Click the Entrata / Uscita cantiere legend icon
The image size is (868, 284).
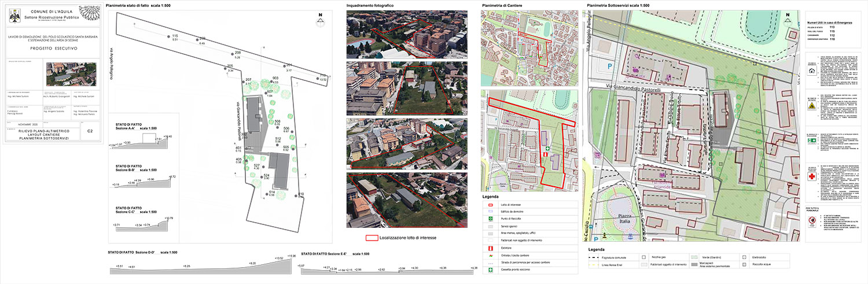[490, 255]
